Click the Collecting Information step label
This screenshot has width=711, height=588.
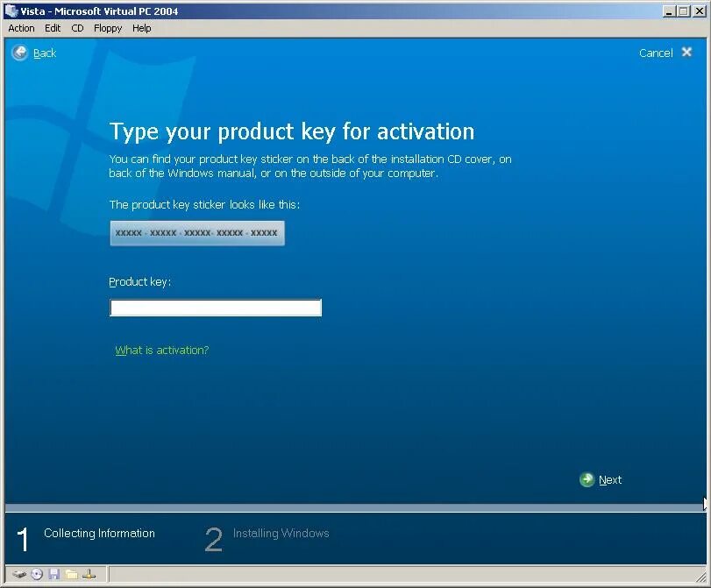99,533
